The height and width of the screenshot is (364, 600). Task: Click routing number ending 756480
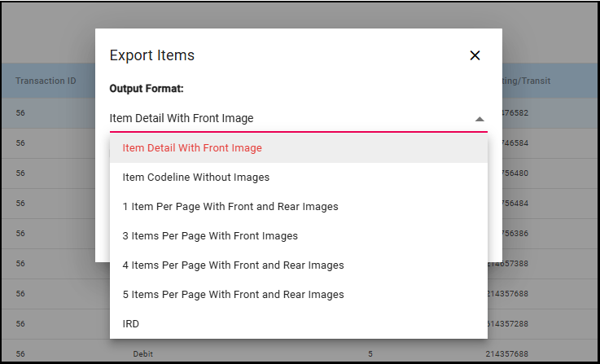point(515,173)
